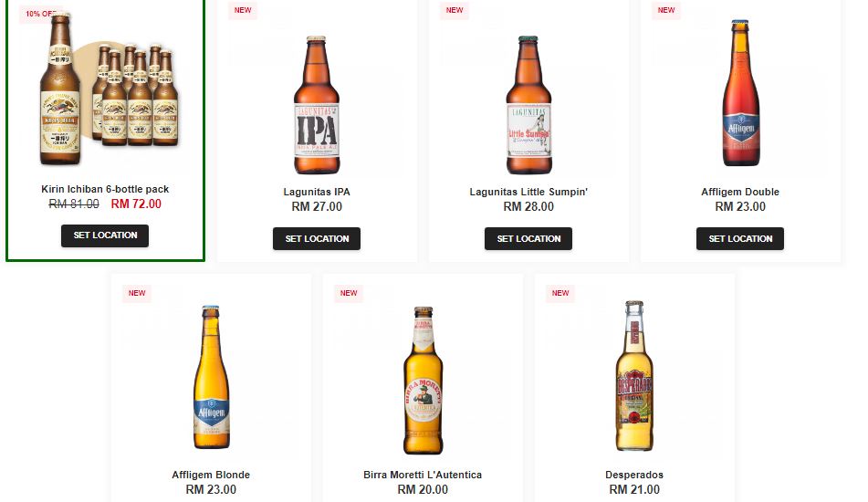
Task: Click the Birra Moretti L'Autentica title link
Action: coord(423,475)
